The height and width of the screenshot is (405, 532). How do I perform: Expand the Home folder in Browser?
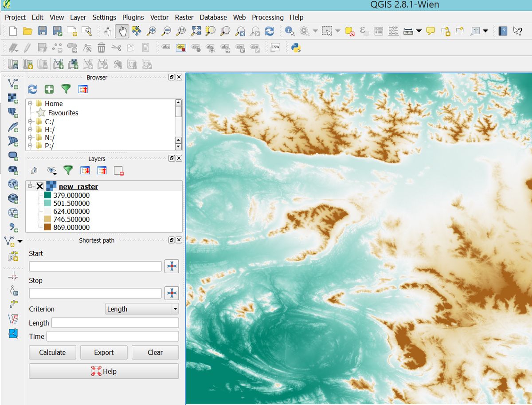click(x=30, y=104)
